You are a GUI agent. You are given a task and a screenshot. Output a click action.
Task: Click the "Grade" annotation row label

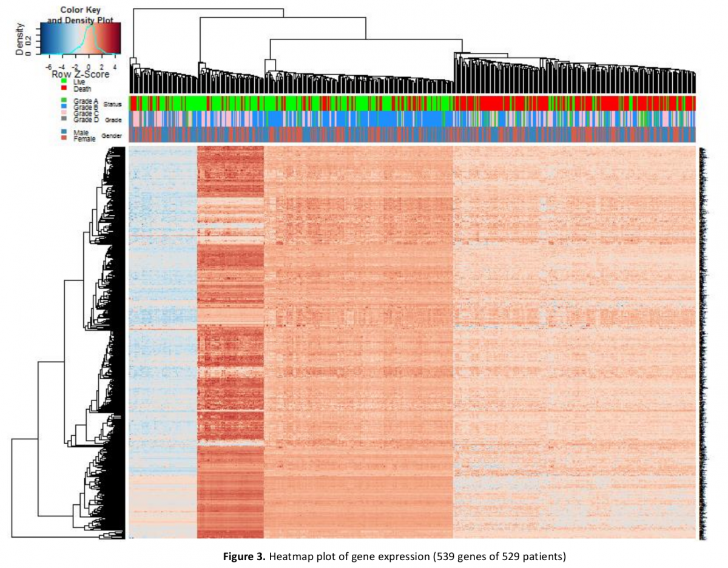[113, 120]
